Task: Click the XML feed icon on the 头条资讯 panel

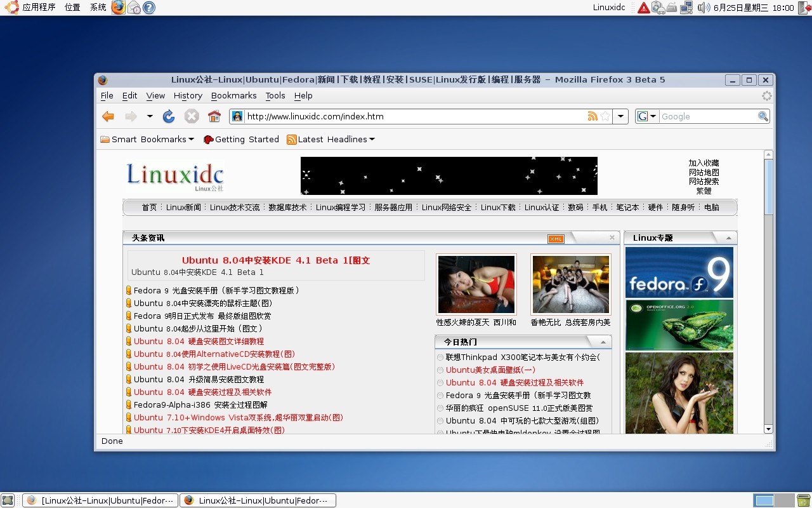Action: 555,239
